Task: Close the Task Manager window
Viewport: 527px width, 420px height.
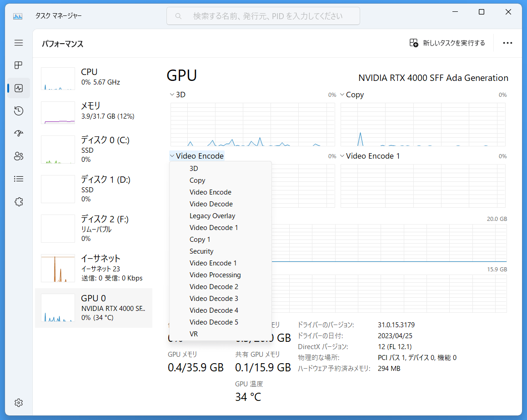Action: (x=508, y=12)
